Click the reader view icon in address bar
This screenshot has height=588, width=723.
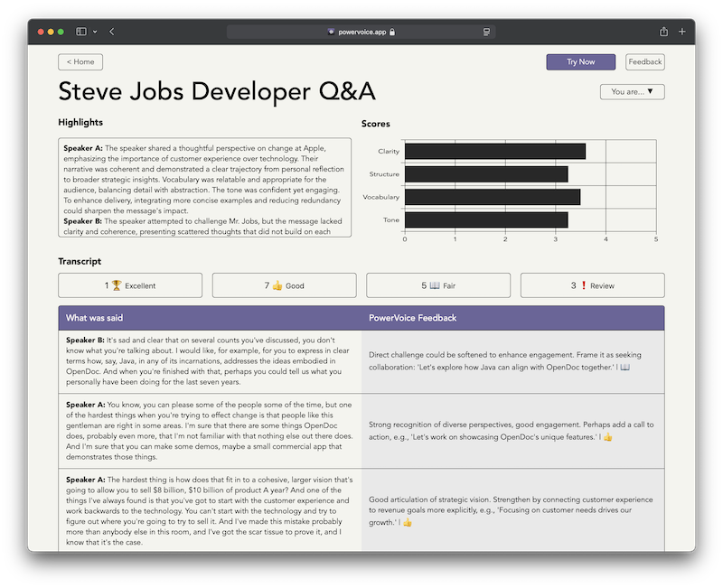(486, 32)
